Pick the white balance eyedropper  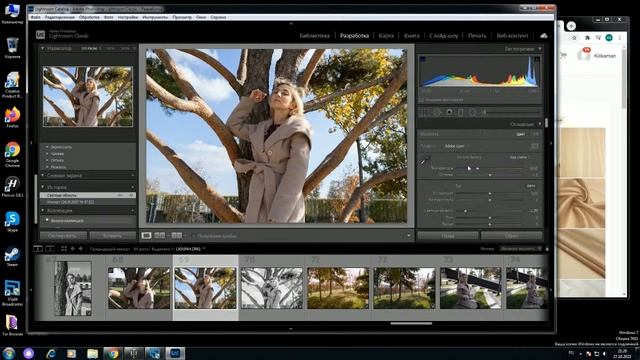coord(425,160)
